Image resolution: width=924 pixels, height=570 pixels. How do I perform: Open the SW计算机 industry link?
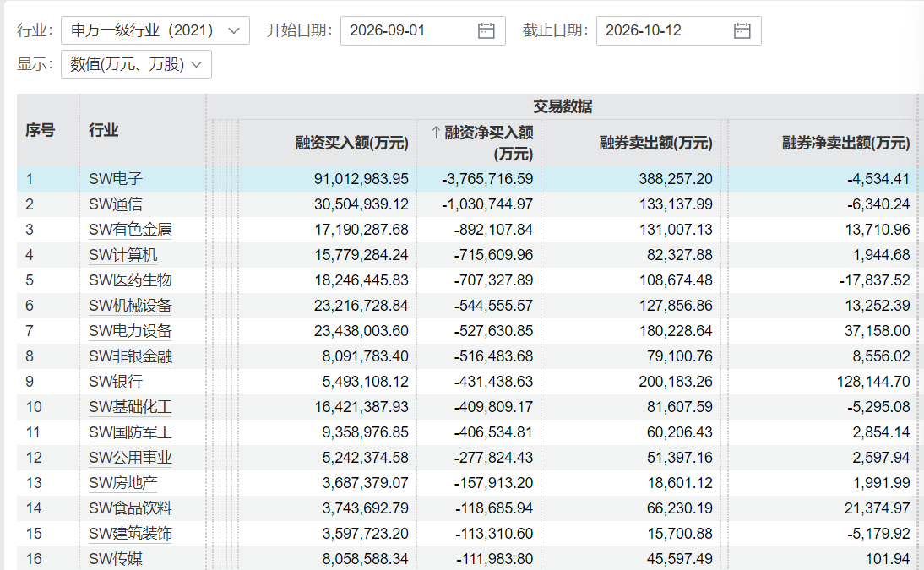pos(123,255)
